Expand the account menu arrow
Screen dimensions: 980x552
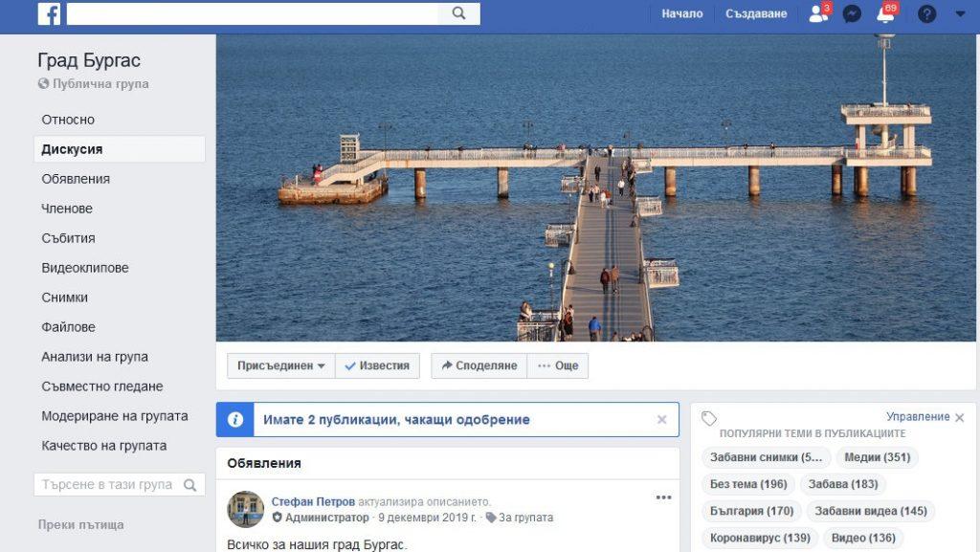pyautogui.click(x=960, y=14)
